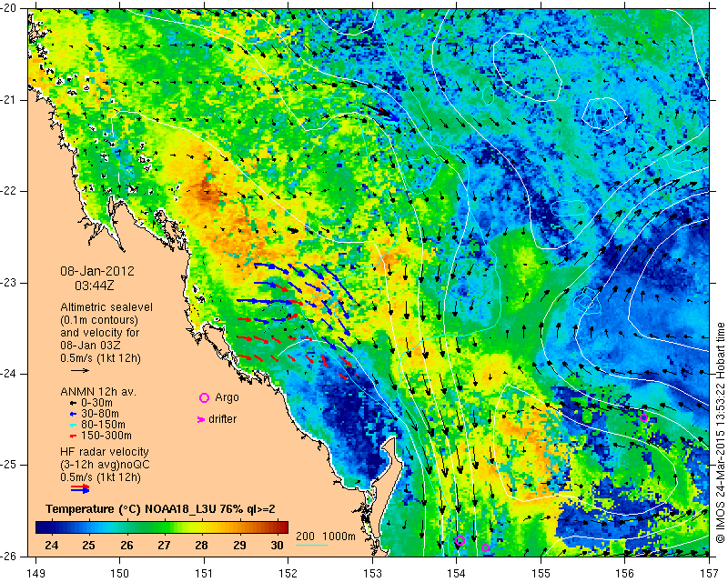Select the dark blue 24°C colorbar segment

click(52, 527)
